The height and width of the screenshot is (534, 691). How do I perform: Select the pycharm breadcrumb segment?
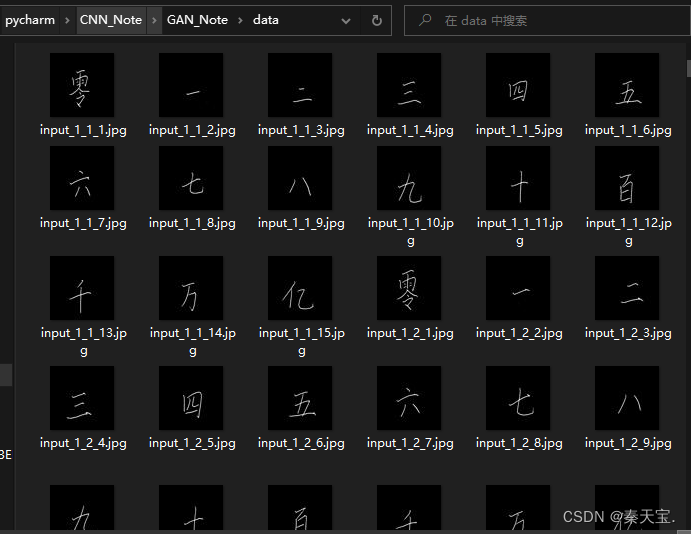pos(30,20)
